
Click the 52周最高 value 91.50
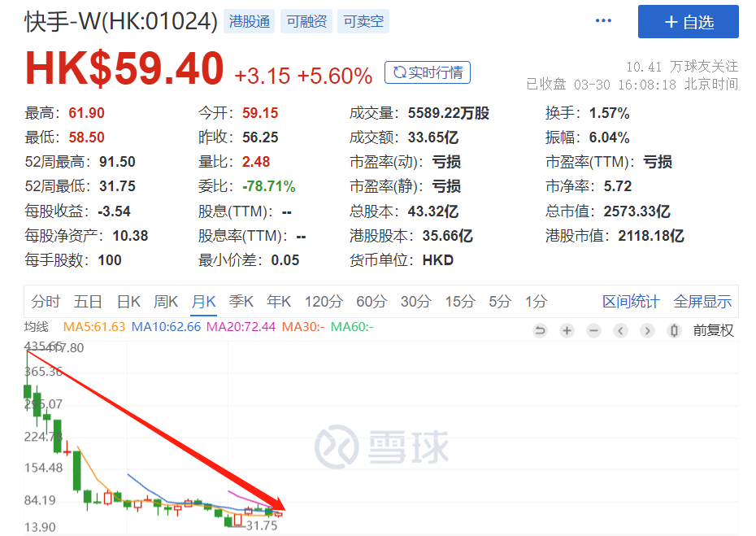click(x=117, y=162)
